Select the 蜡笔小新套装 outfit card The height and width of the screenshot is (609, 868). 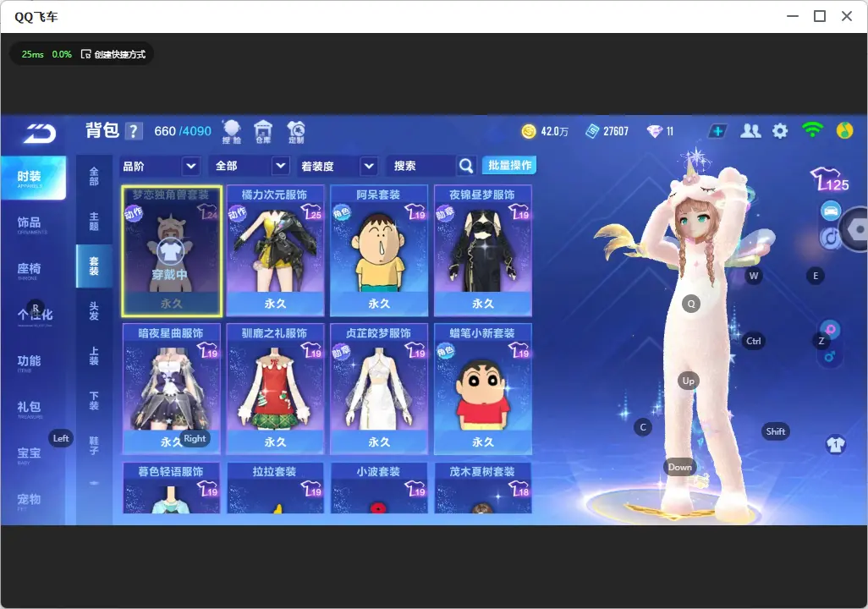tap(483, 389)
